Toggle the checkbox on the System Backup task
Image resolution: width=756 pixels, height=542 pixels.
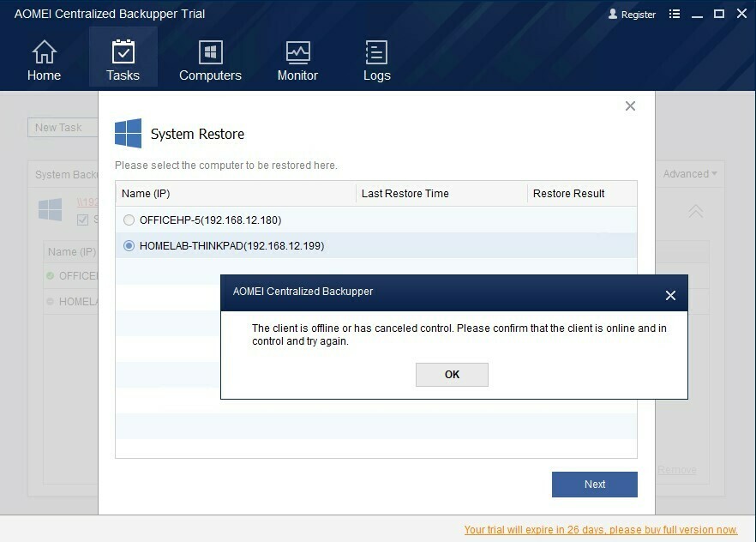(82, 220)
